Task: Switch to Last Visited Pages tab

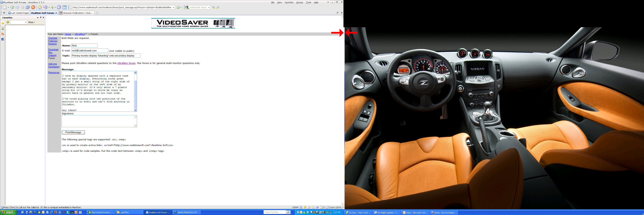Action: 18,13
